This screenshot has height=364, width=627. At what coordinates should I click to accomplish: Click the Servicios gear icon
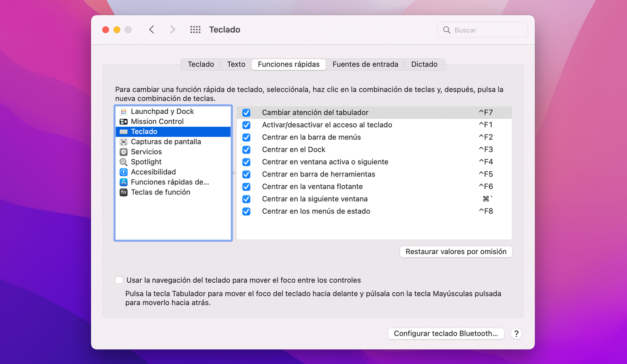(x=123, y=152)
